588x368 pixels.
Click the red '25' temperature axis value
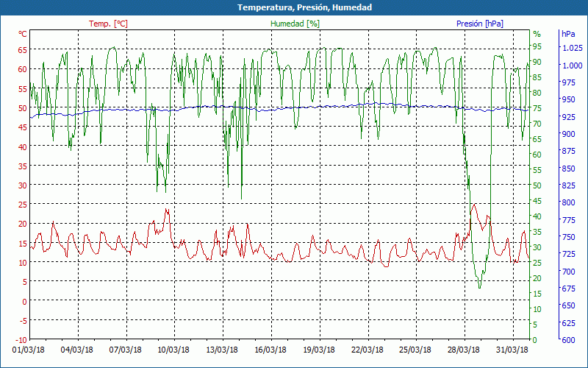pyautogui.click(x=23, y=205)
